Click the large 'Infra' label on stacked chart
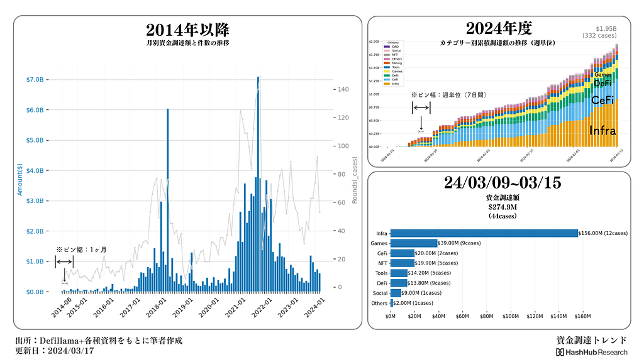 click(602, 131)
